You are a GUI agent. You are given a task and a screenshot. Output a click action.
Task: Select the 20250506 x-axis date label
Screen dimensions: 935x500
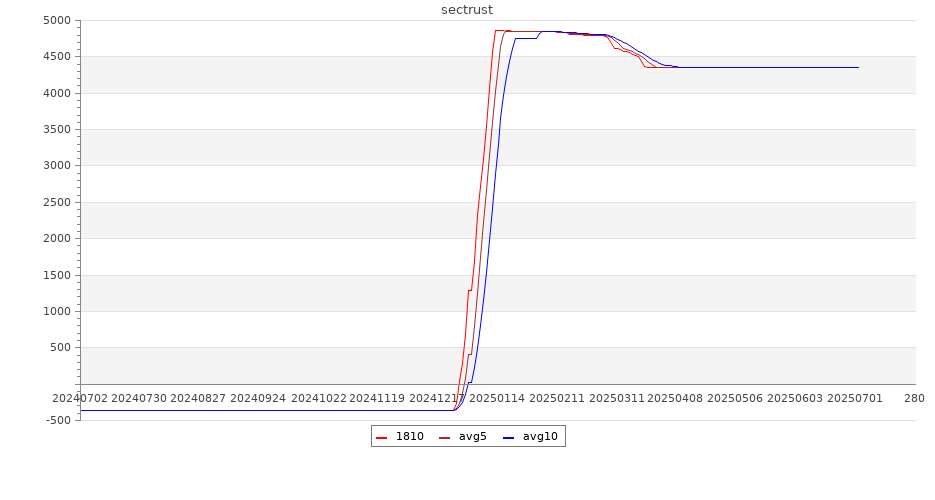(735, 398)
